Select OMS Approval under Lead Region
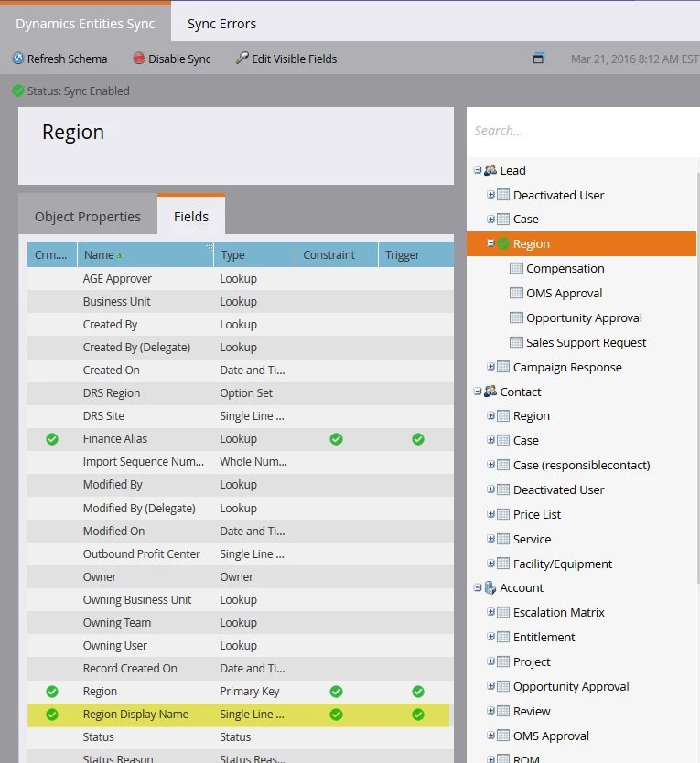 pyautogui.click(x=565, y=293)
